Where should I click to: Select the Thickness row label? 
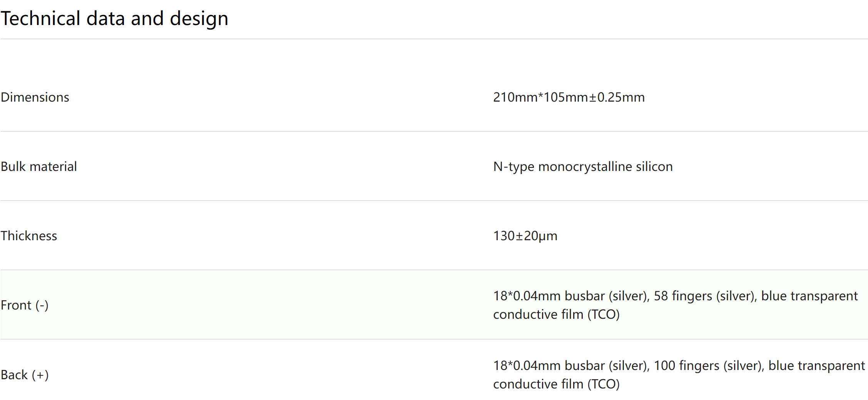29,236
